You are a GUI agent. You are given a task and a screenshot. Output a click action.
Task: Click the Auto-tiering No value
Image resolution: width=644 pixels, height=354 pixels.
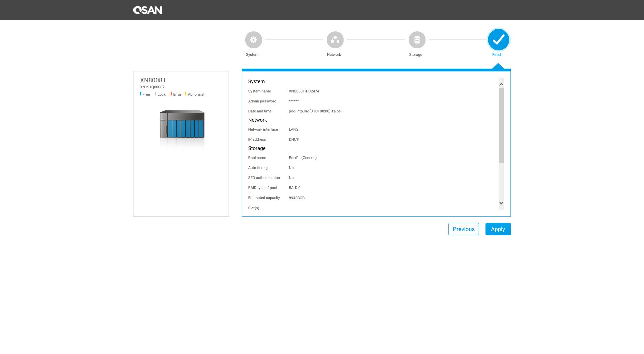[x=291, y=168]
